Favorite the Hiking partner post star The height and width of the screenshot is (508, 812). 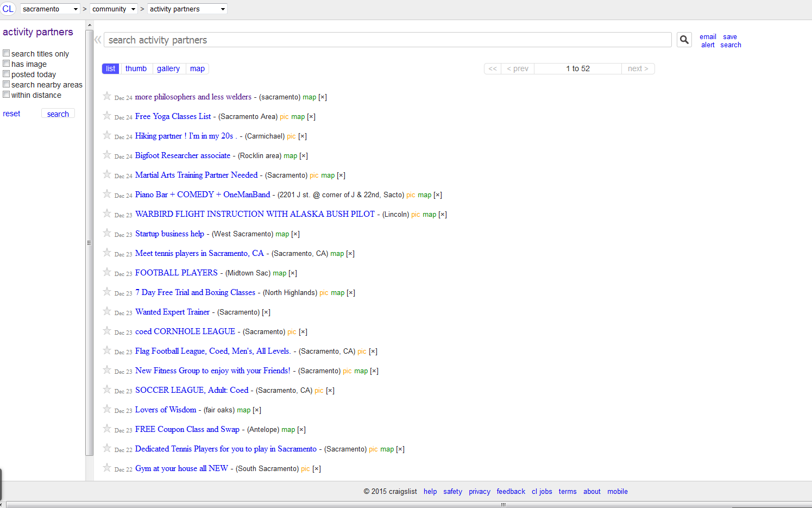coord(107,135)
